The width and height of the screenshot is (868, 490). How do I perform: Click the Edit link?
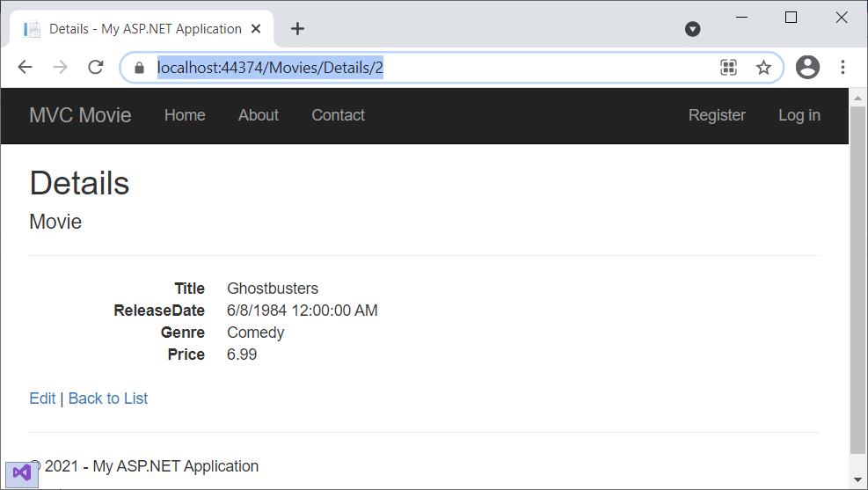point(42,399)
